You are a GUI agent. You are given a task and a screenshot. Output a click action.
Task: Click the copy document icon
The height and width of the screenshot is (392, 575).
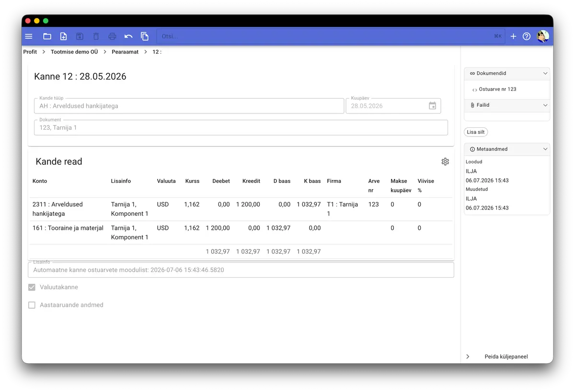pyautogui.click(x=145, y=36)
